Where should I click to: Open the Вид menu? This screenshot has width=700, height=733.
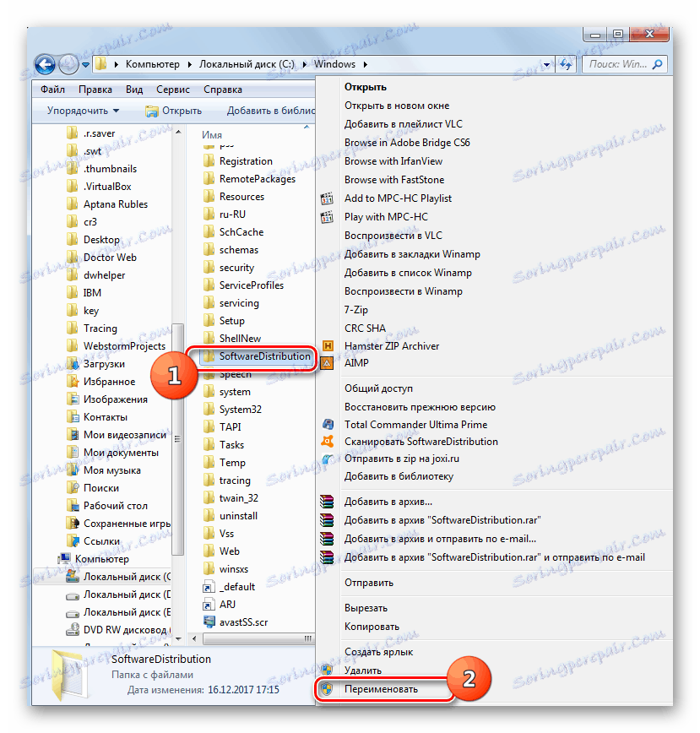[134, 90]
